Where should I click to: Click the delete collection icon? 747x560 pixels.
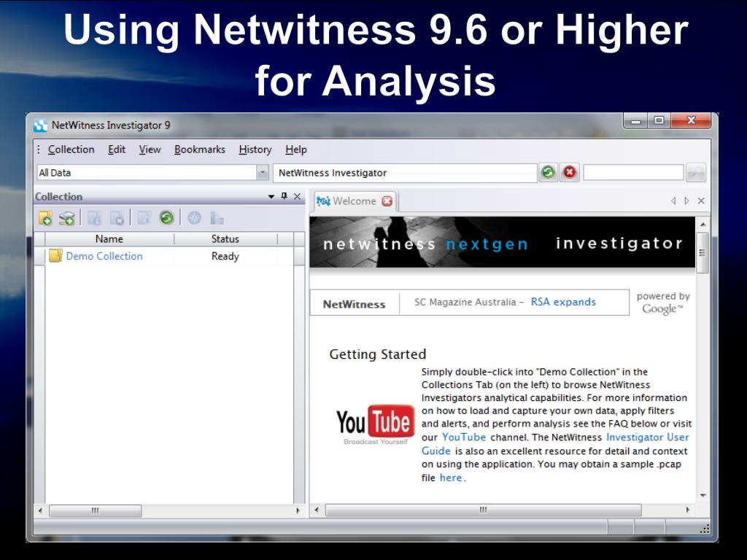117,218
